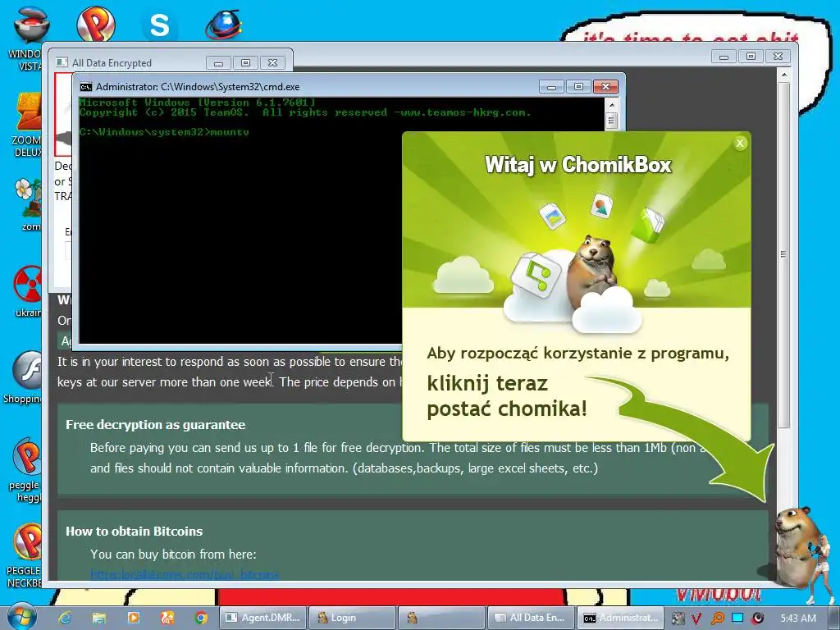840x630 pixels.
Task: Launch UC Browser from taskbar
Action: [167, 618]
